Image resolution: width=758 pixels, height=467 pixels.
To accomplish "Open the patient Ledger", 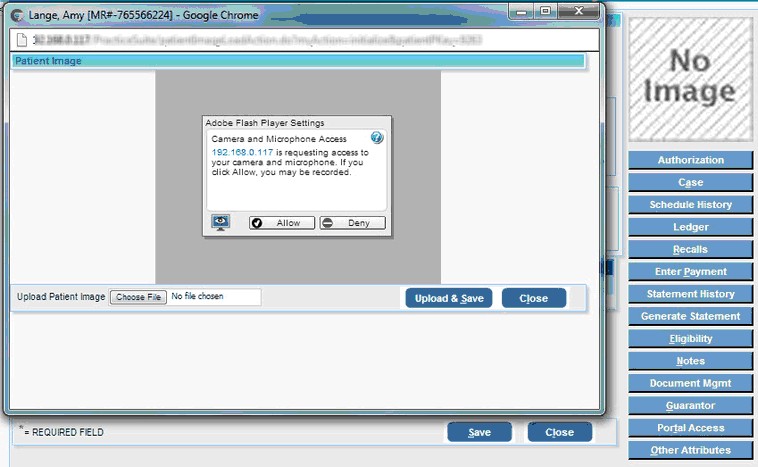I will click(690, 227).
